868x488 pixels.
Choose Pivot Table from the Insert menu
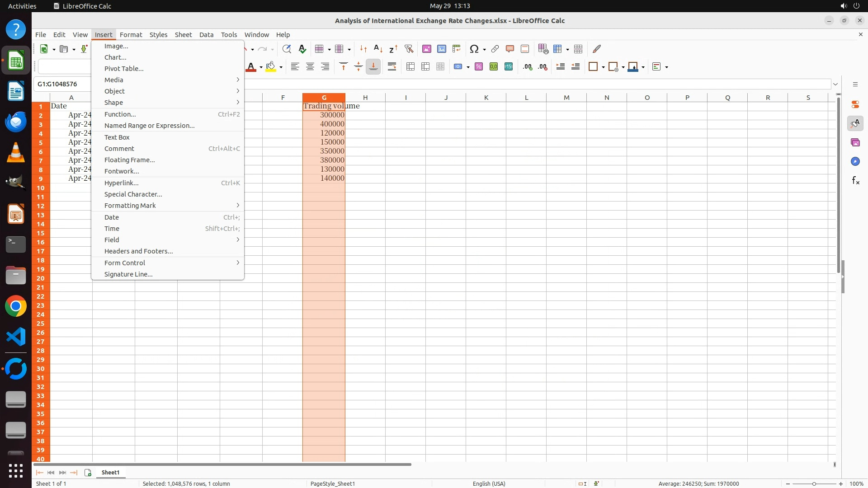[124, 69]
